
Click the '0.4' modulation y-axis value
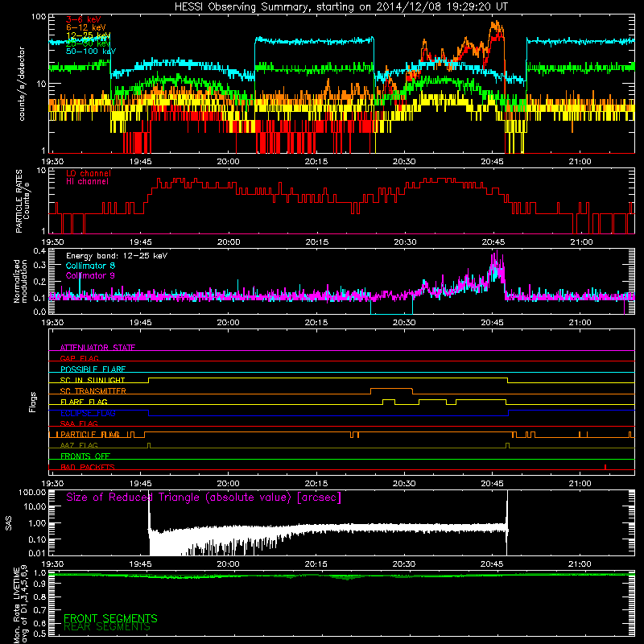[x=39, y=250]
